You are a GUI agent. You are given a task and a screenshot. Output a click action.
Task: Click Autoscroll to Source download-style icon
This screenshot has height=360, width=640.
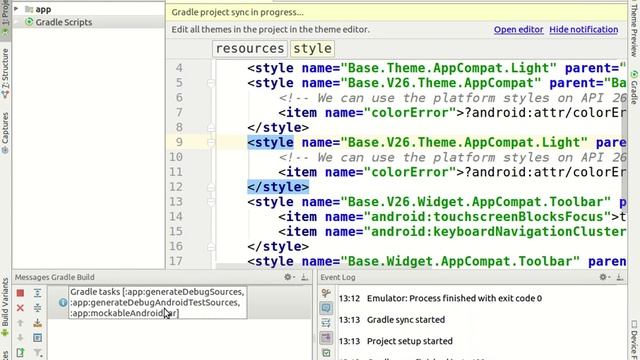pos(38,323)
